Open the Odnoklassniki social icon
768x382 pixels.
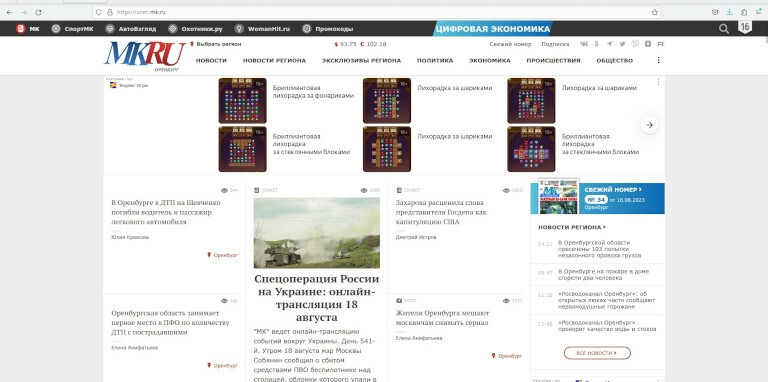[597, 44]
